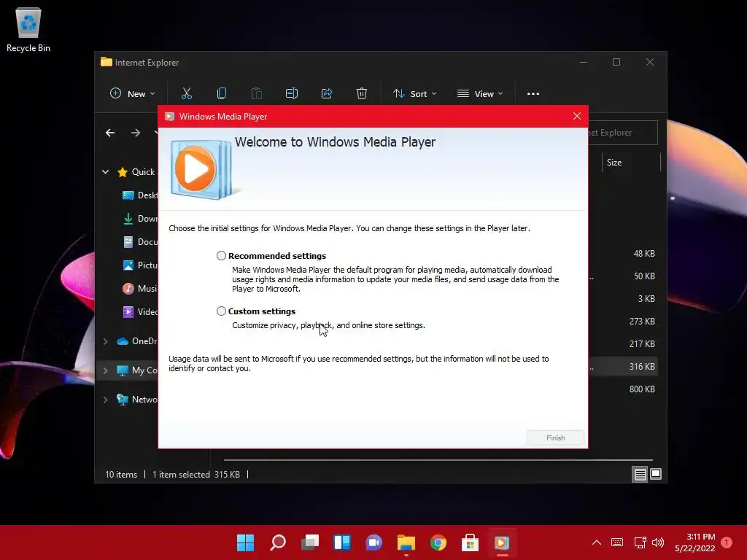Click the network tray icon
Viewport: 747px width, 560px height.
coord(640,542)
